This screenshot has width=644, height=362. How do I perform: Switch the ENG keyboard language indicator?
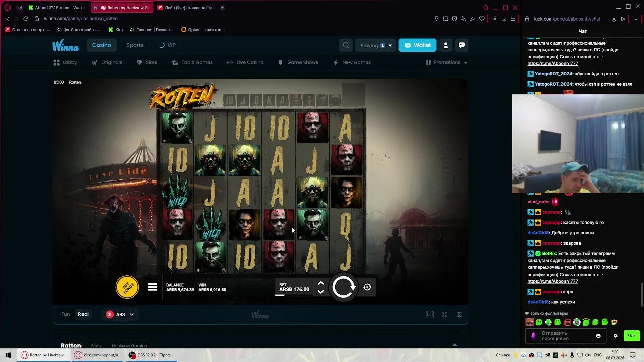click(x=598, y=355)
